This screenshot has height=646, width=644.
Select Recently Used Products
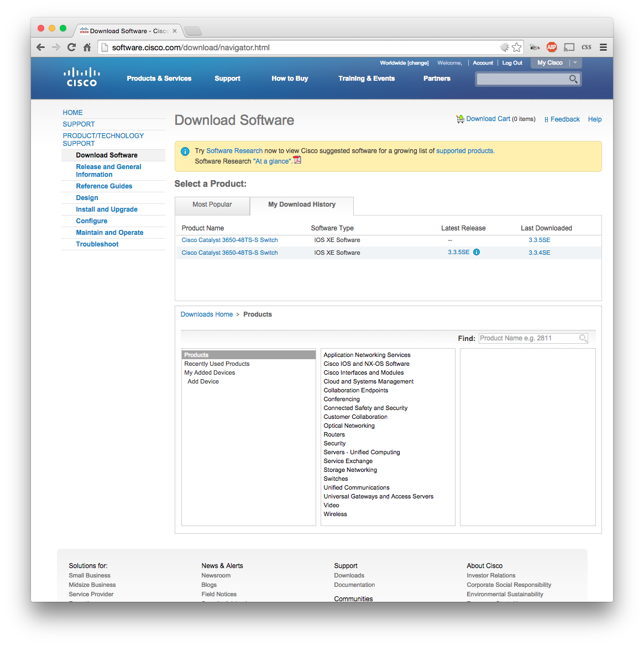217,364
